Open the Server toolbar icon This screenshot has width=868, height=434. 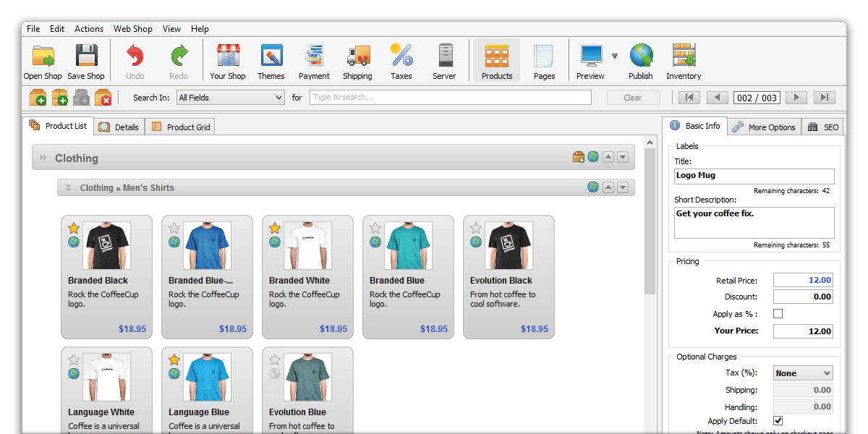[x=445, y=56]
